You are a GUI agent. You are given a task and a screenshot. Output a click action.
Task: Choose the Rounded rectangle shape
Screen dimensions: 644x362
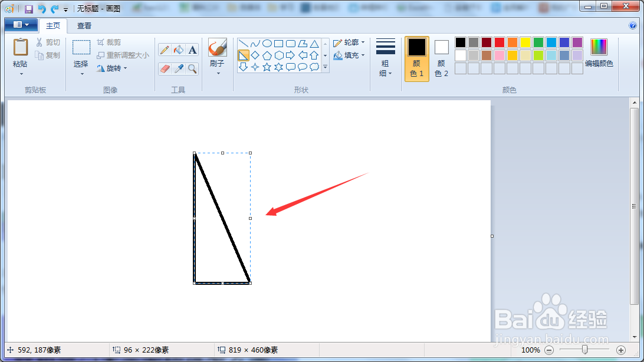(291, 44)
